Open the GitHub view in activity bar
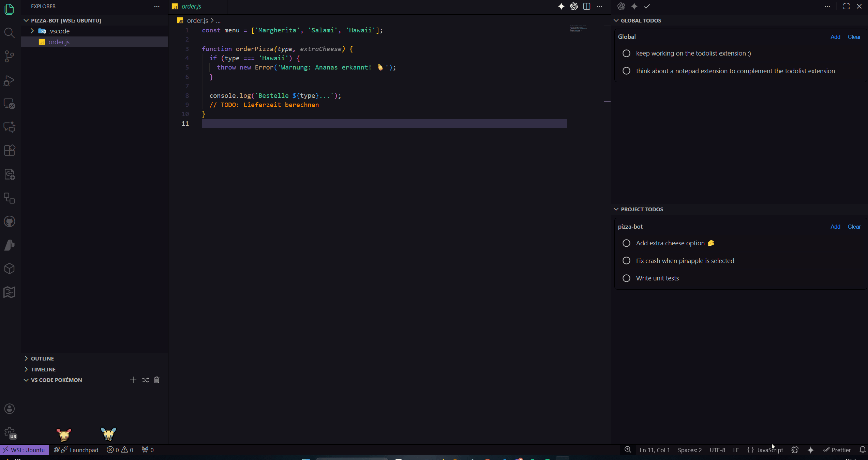The height and width of the screenshot is (460, 868). click(9, 222)
